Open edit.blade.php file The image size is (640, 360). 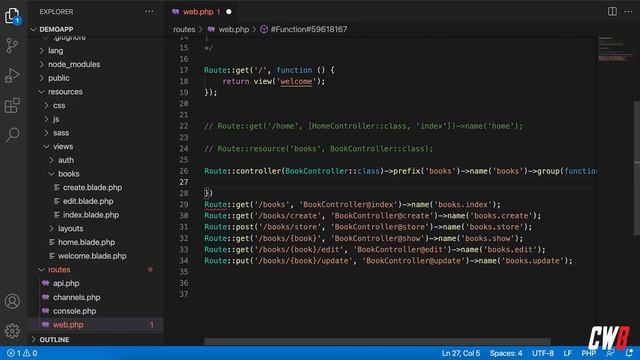pyautogui.click(x=88, y=201)
